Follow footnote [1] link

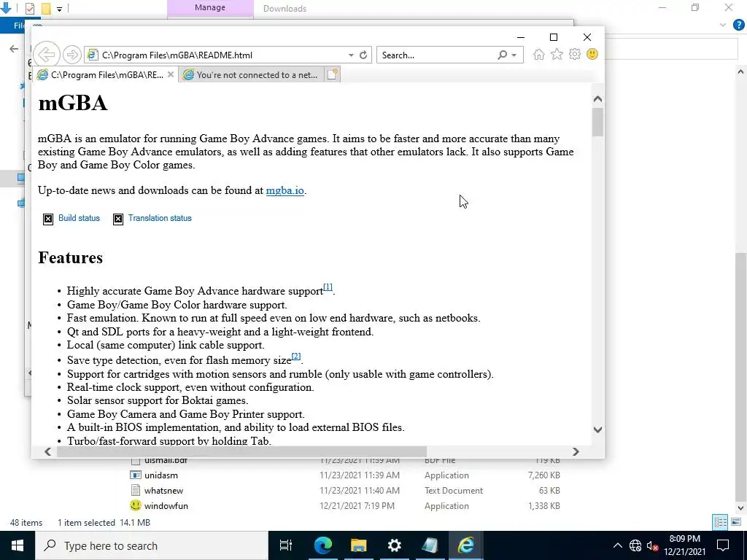point(328,287)
